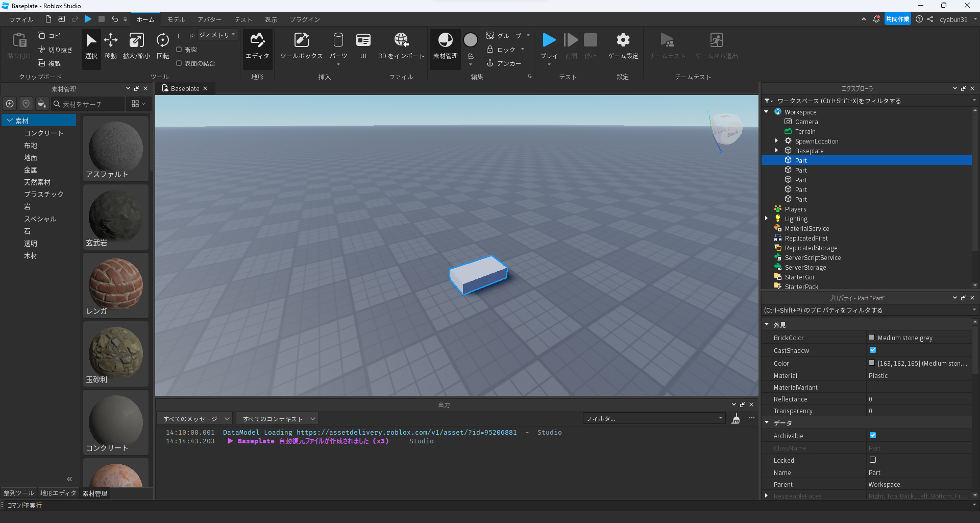Click the view orientation cube
Image resolution: width=980 pixels, height=523 pixels.
pyautogui.click(x=726, y=128)
